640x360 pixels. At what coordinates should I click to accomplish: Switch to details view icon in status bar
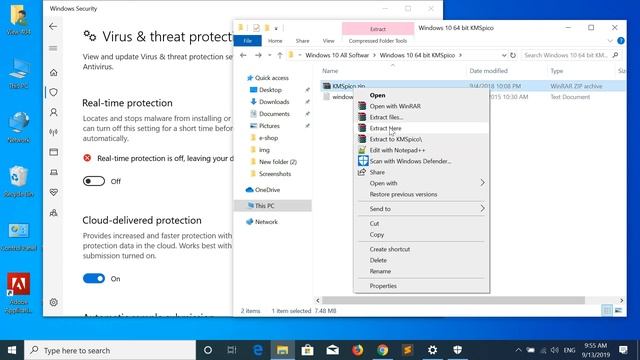coord(607,311)
